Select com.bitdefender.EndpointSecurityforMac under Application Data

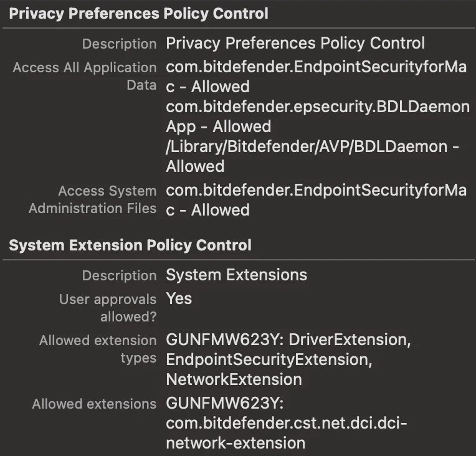point(316,77)
